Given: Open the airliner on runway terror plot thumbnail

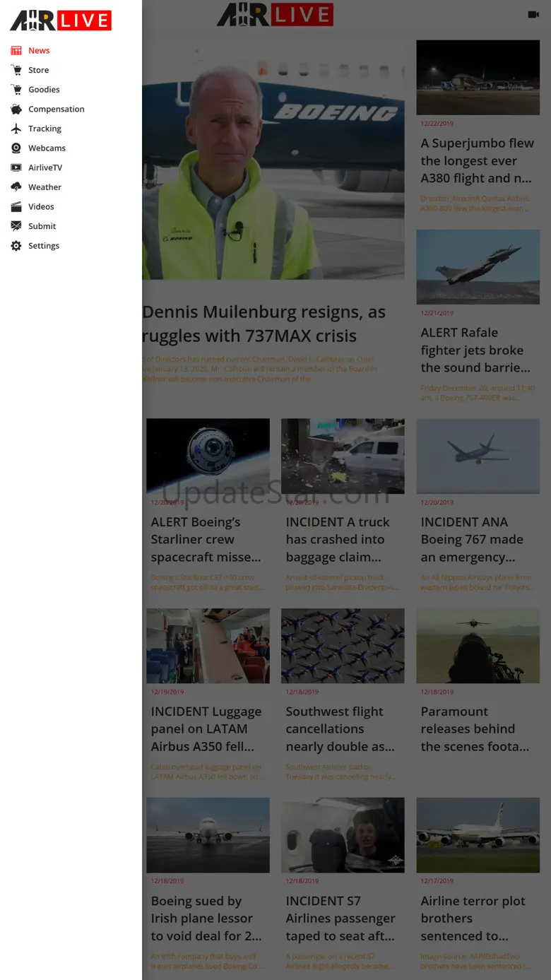Looking at the screenshot, I should click(478, 835).
